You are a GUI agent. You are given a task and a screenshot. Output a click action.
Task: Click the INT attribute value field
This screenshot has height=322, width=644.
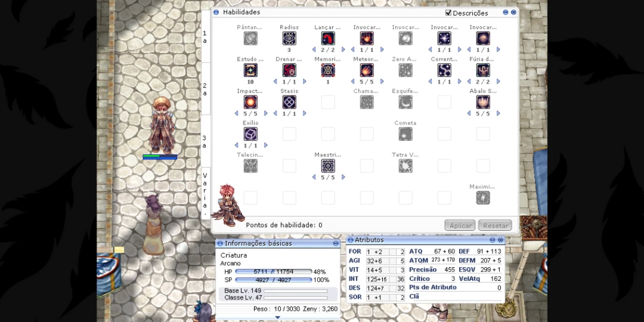click(377, 279)
